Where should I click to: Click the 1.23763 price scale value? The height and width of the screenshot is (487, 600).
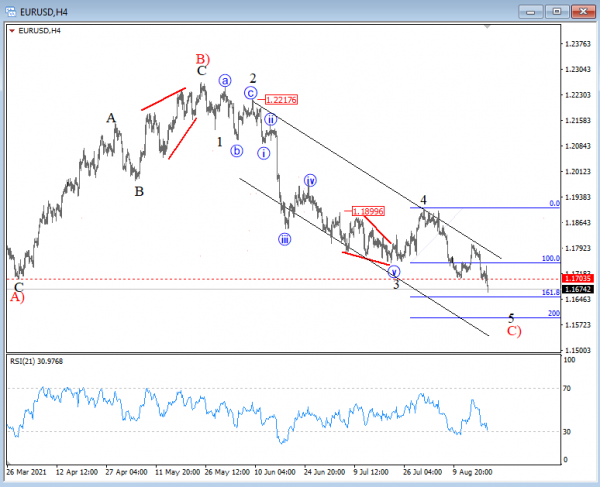(x=578, y=44)
